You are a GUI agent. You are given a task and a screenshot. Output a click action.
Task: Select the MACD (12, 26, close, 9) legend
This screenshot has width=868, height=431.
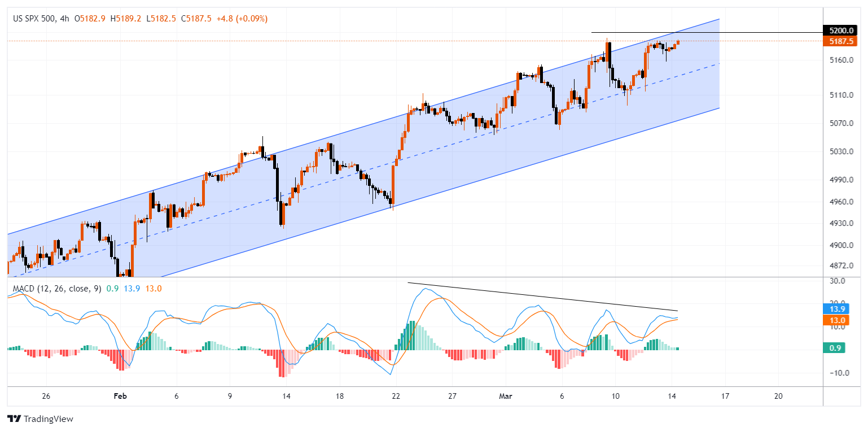click(x=58, y=289)
